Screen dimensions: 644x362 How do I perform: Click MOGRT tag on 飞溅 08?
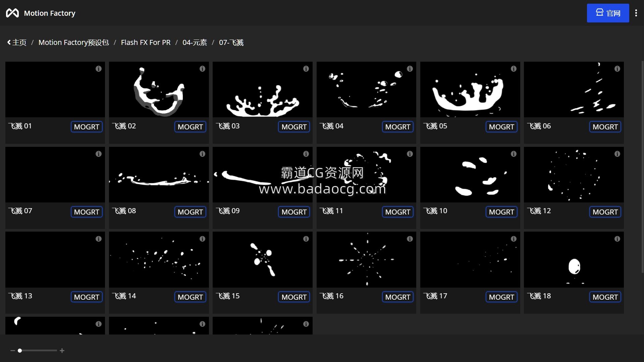point(190,212)
